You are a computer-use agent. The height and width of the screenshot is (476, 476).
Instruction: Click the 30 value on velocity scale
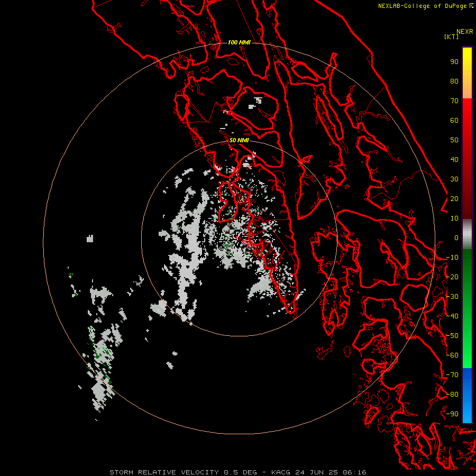(454, 179)
